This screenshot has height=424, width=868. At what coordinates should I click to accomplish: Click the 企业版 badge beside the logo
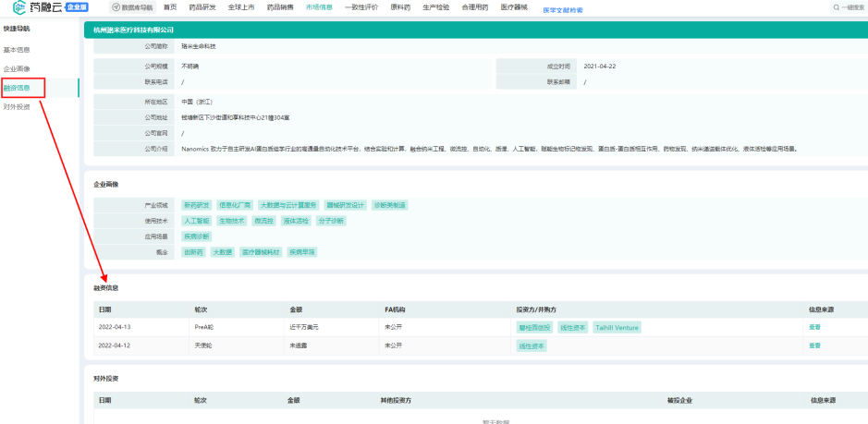tap(77, 7)
